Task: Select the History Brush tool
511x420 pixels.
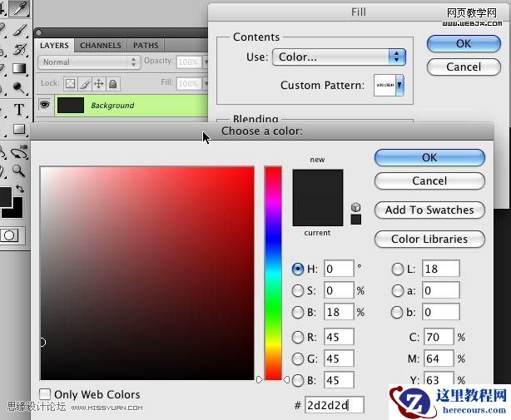Action: point(19,49)
